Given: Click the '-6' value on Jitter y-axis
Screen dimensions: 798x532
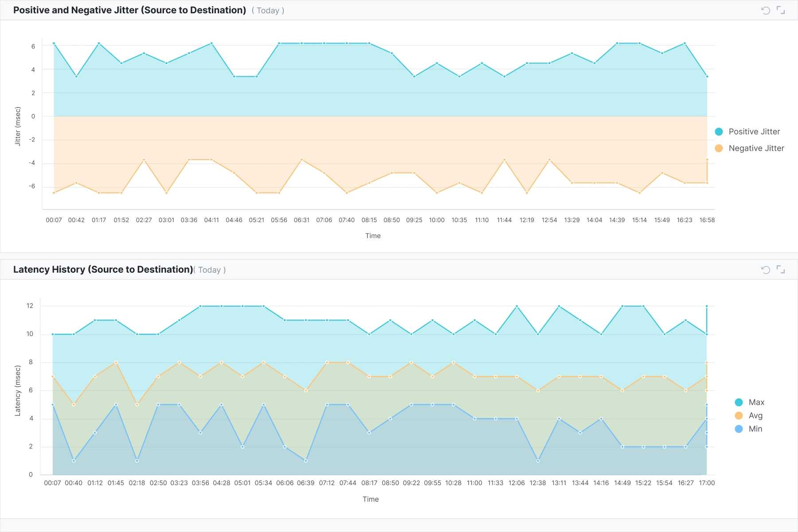Looking at the screenshot, I should 32,186.
